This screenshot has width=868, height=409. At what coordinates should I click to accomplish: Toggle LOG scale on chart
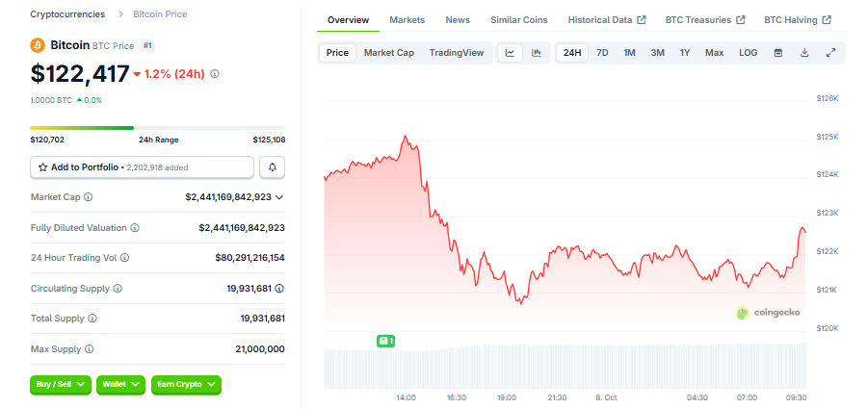point(749,53)
